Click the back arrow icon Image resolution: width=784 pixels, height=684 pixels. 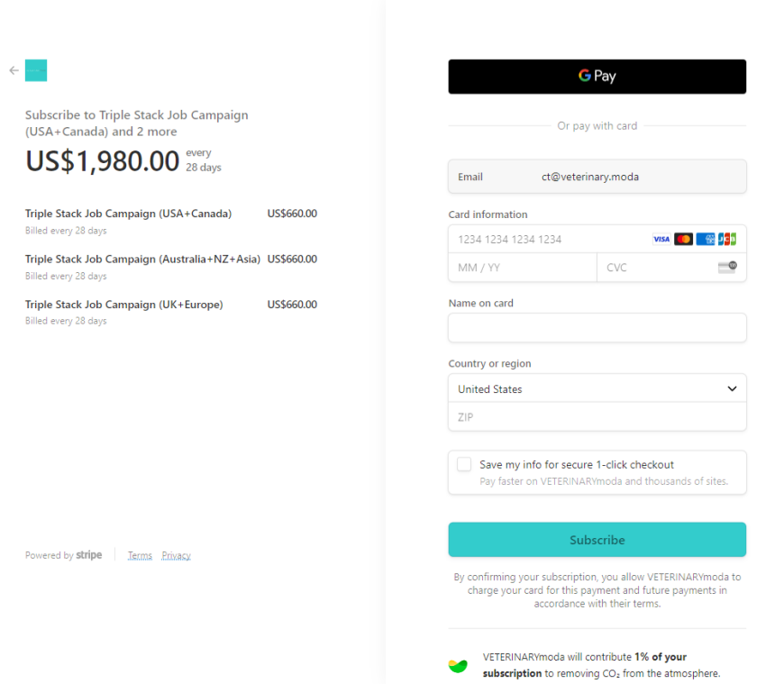14,70
